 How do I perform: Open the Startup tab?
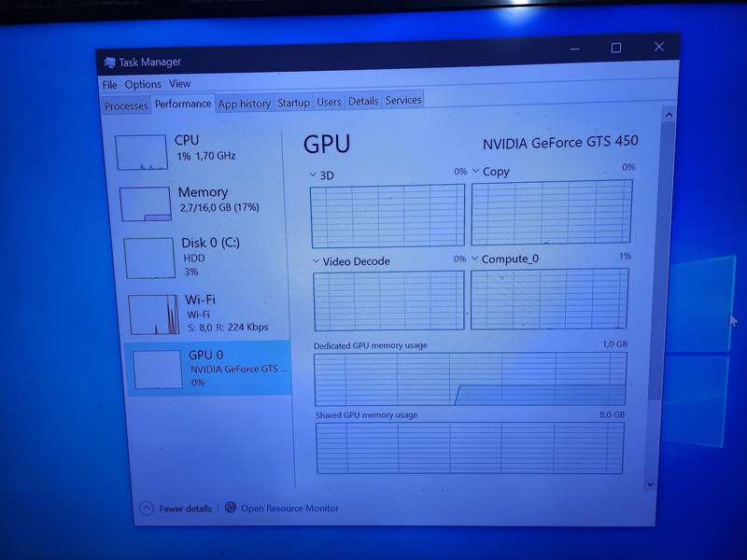coord(293,103)
